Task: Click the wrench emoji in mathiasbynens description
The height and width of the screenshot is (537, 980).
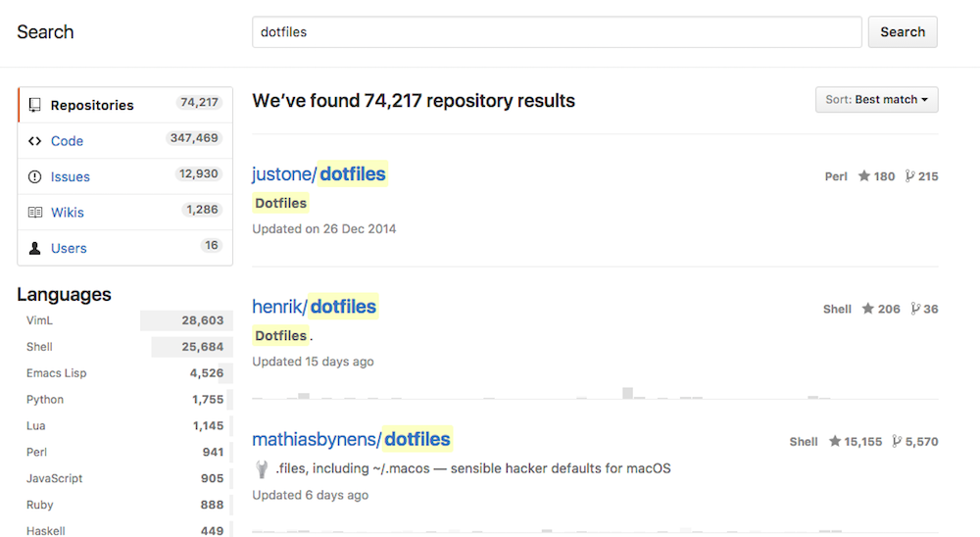Action: pyautogui.click(x=262, y=468)
